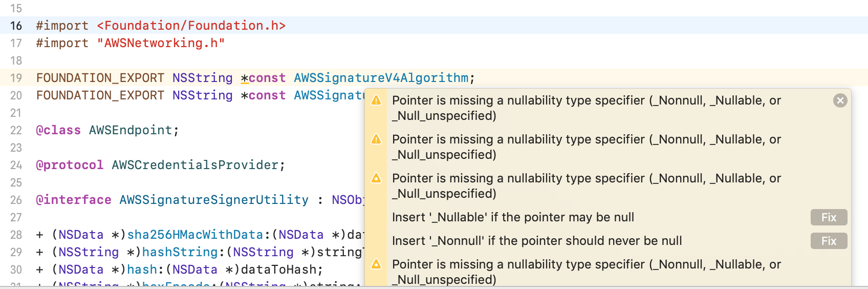Screen dimensions: 868x289
Task: Click the third warning triangle icon in popup
Action: [376, 178]
